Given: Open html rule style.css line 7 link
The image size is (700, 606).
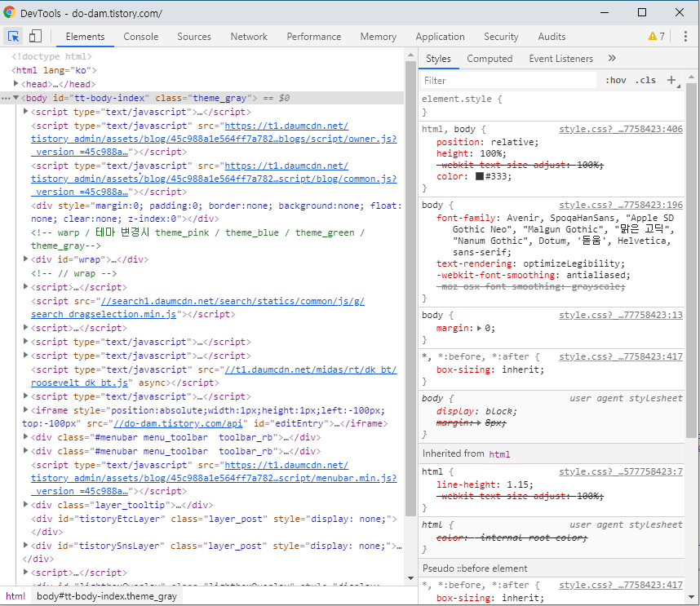Looking at the screenshot, I should click(x=621, y=471).
